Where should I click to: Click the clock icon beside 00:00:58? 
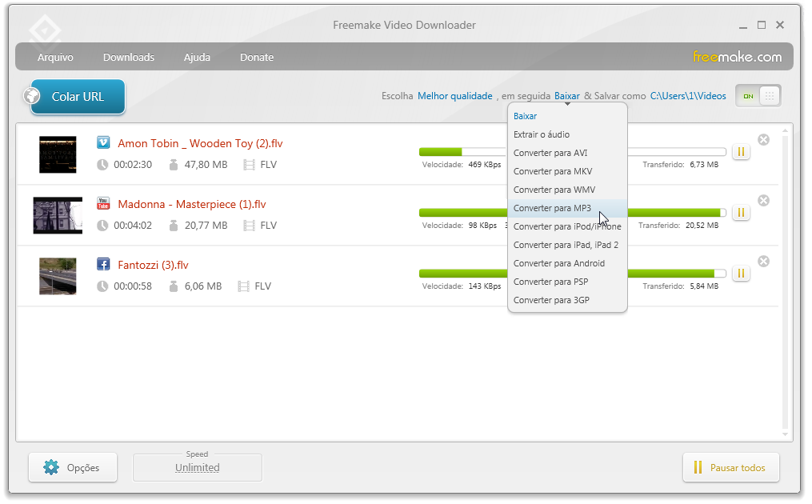pos(102,286)
